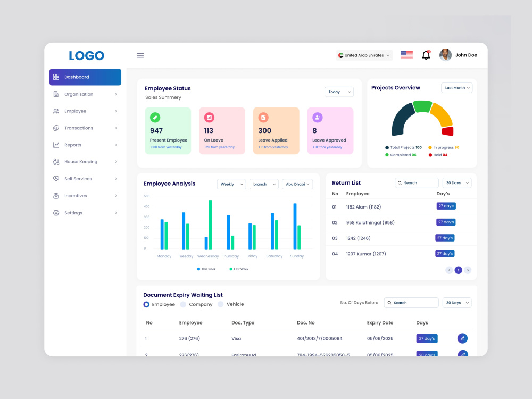Screen dimensions: 532x399
Task: Open the Transactions sidebar menu
Action: (x=85, y=128)
